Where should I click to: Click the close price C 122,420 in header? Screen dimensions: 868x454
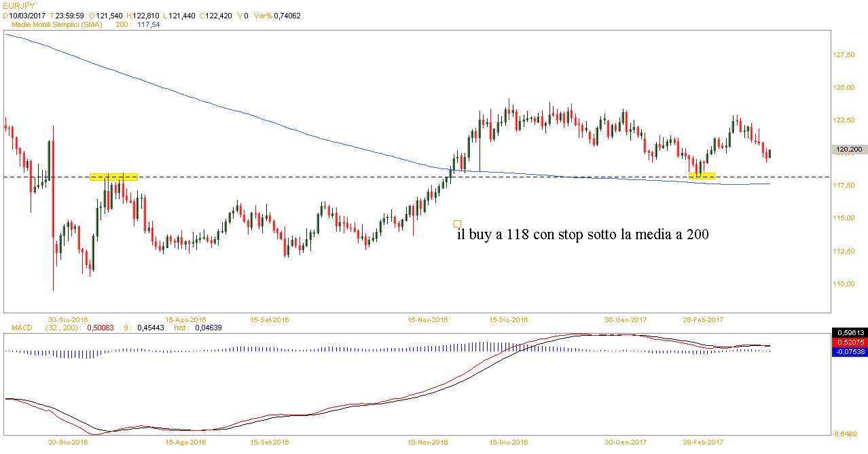(211, 14)
